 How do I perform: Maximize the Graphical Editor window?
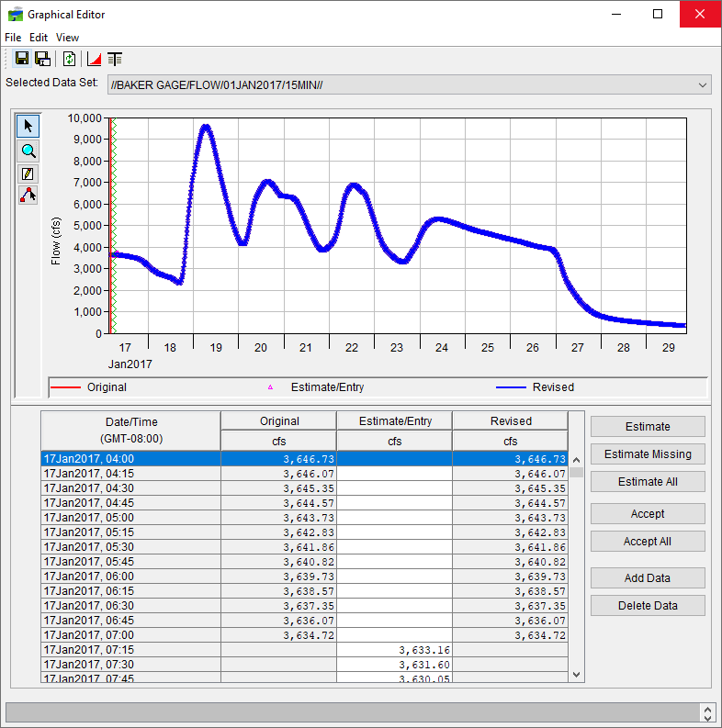658,14
